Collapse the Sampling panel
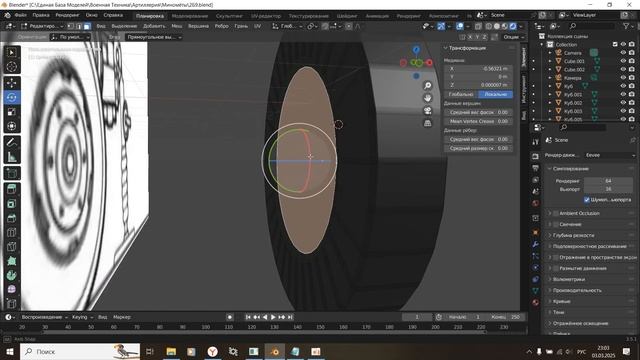640x360 pixels. (550, 169)
